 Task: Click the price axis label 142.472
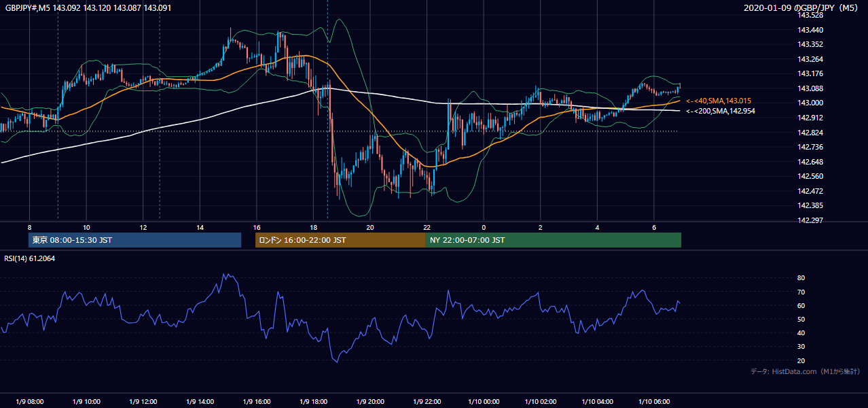[x=810, y=191]
